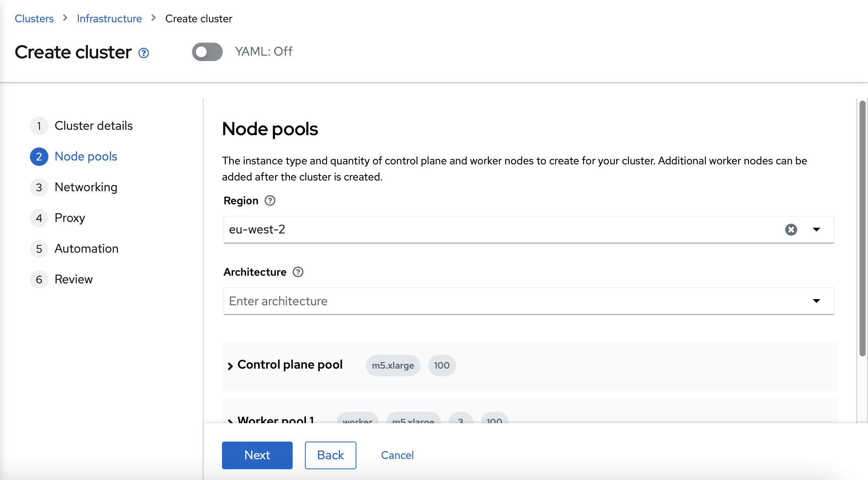Screen dimensions: 868x480
Task: Go to step 1 Cluster details
Action: click(x=81, y=126)
